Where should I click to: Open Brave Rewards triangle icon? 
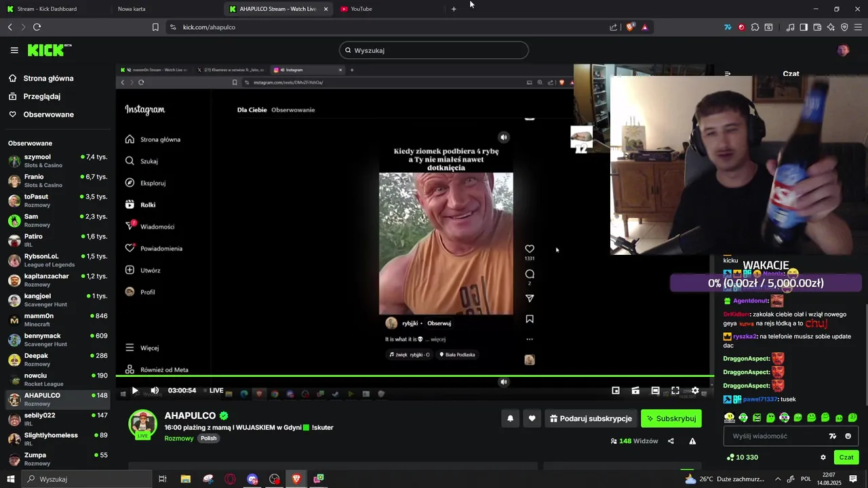(644, 27)
